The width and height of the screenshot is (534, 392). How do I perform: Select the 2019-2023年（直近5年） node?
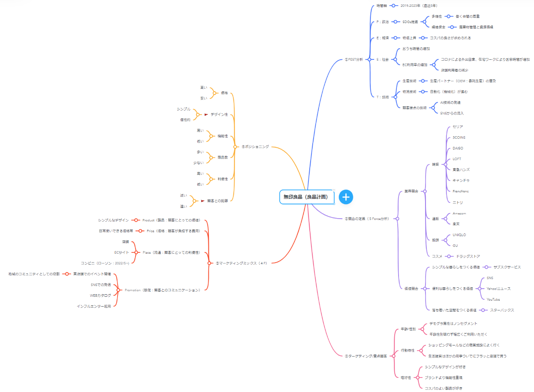(x=419, y=6)
